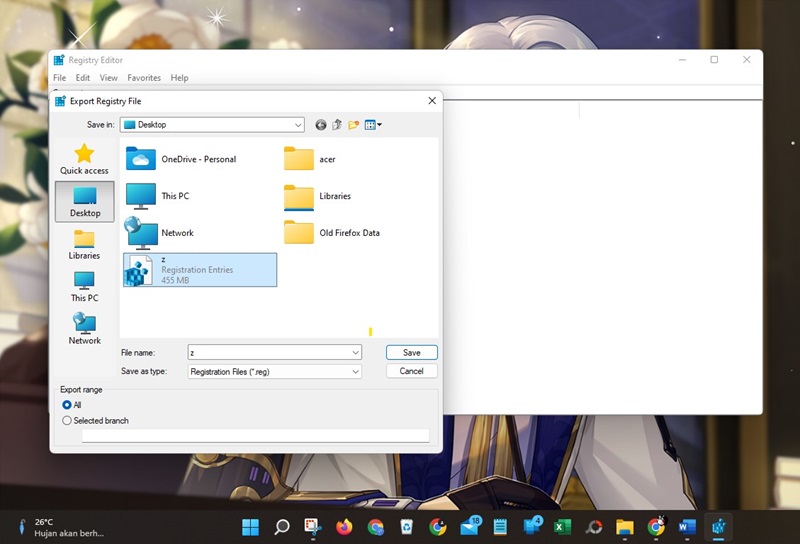Select the This PC item in the file list
Image resolution: width=800 pixels, height=544 pixels.
point(158,196)
